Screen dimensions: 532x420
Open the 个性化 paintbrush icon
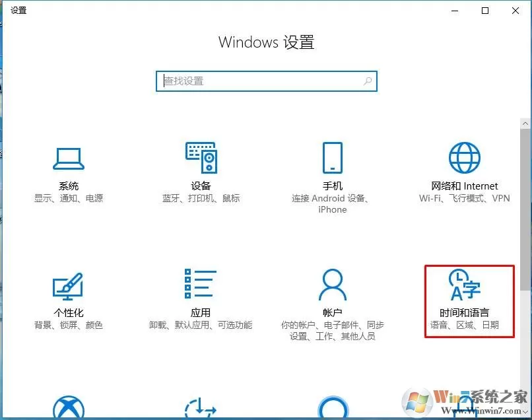coord(68,286)
